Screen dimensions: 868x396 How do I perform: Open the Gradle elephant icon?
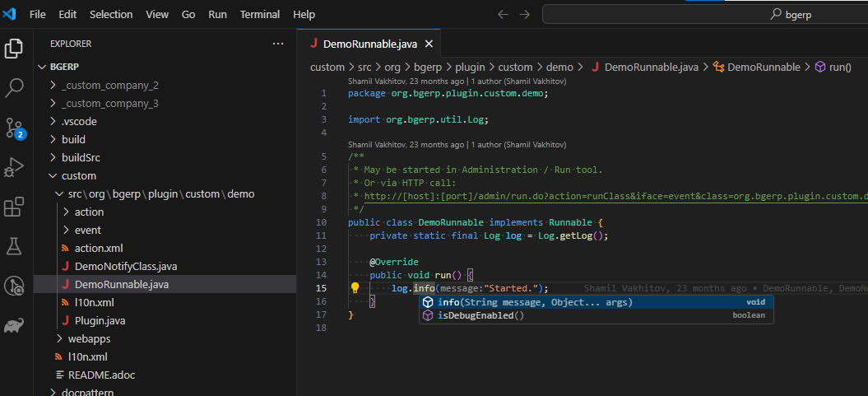pyautogui.click(x=14, y=326)
